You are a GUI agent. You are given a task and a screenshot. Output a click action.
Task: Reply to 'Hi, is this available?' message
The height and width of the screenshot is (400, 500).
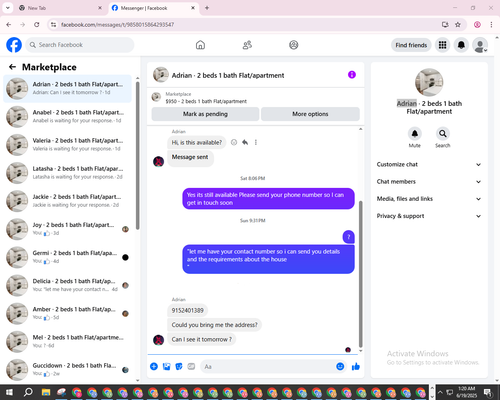[x=245, y=142]
